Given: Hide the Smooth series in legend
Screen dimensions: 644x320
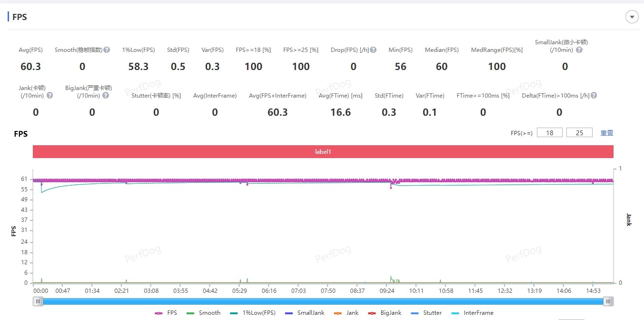Looking at the screenshot, I should [204, 313].
